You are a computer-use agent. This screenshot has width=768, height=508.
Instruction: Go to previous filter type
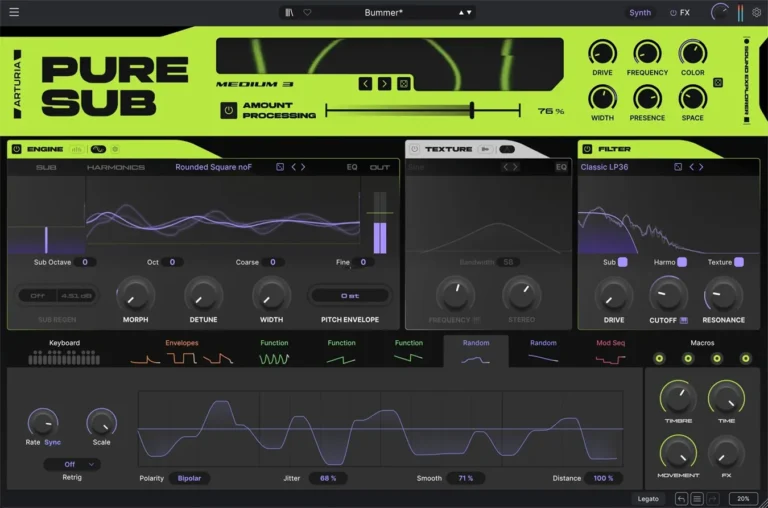pos(692,167)
